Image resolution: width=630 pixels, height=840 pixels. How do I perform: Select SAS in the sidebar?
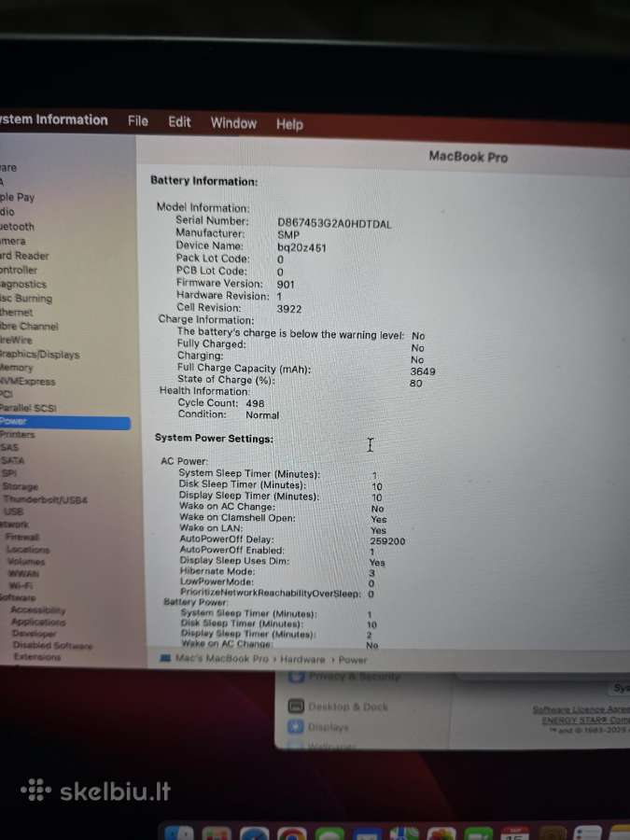click(x=9, y=447)
